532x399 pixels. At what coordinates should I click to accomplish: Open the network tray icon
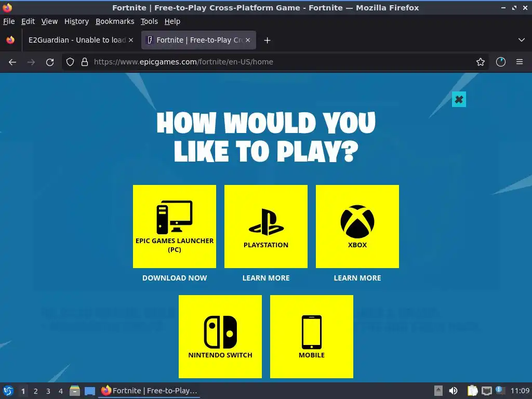(x=486, y=391)
